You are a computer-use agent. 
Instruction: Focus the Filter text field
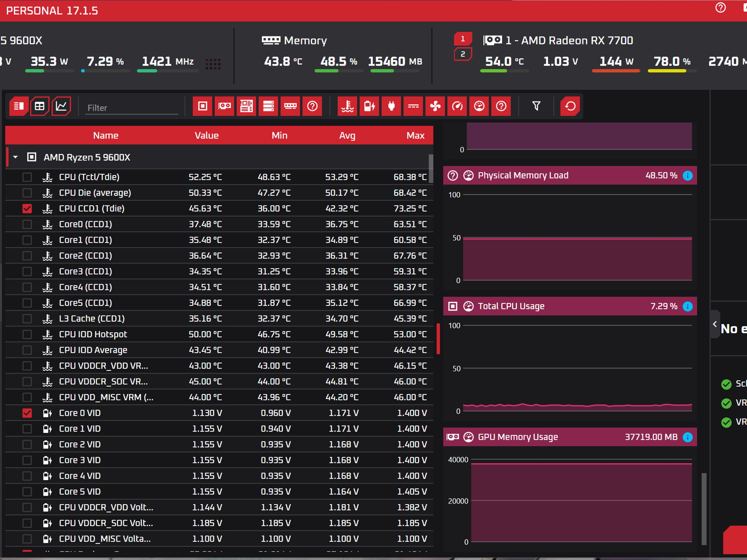[131, 108]
